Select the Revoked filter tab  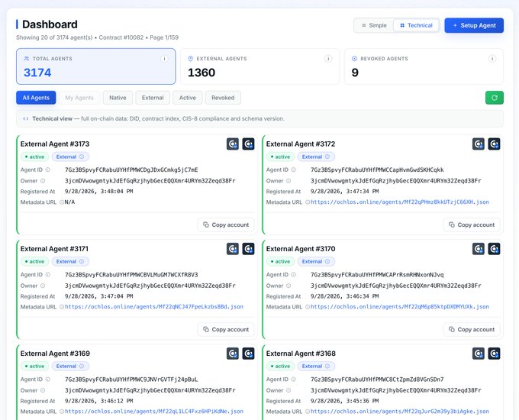pyautogui.click(x=223, y=98)
